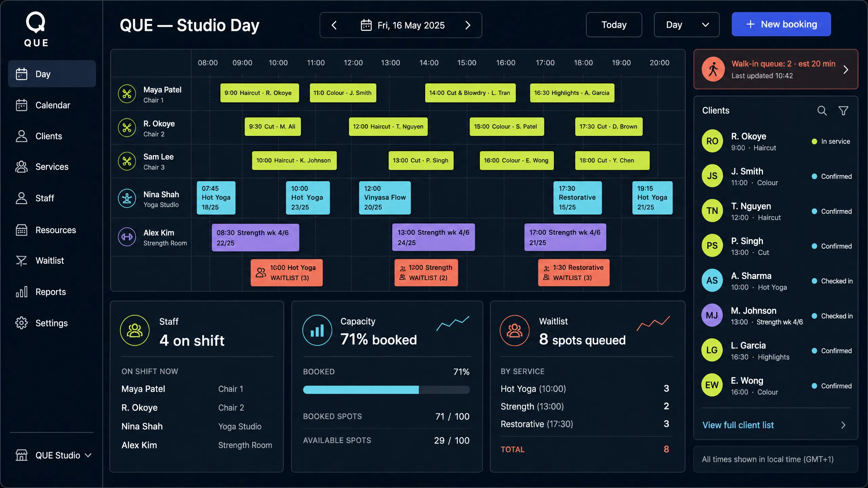Screen dimensions: 868x488
Task: Open the 10:00 Hot Yoga waitlist block
Action: coord(287,273)
